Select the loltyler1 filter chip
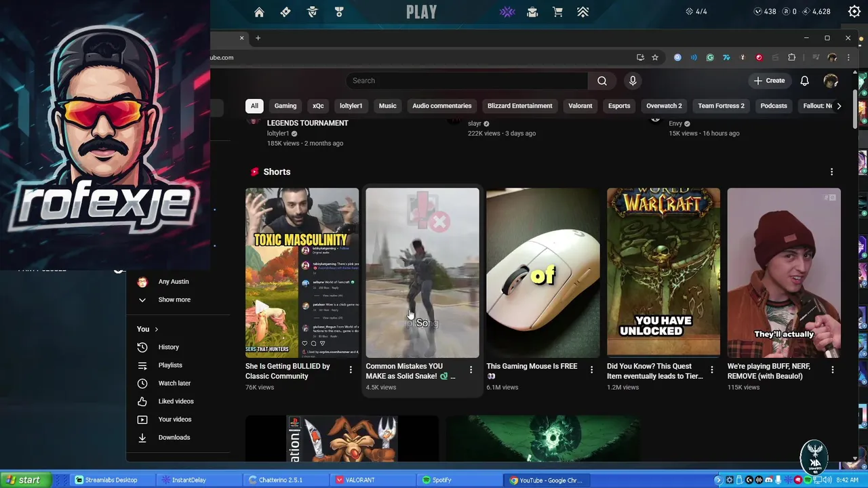This screenshot has width=868, height=488. (x=351, y=106)
